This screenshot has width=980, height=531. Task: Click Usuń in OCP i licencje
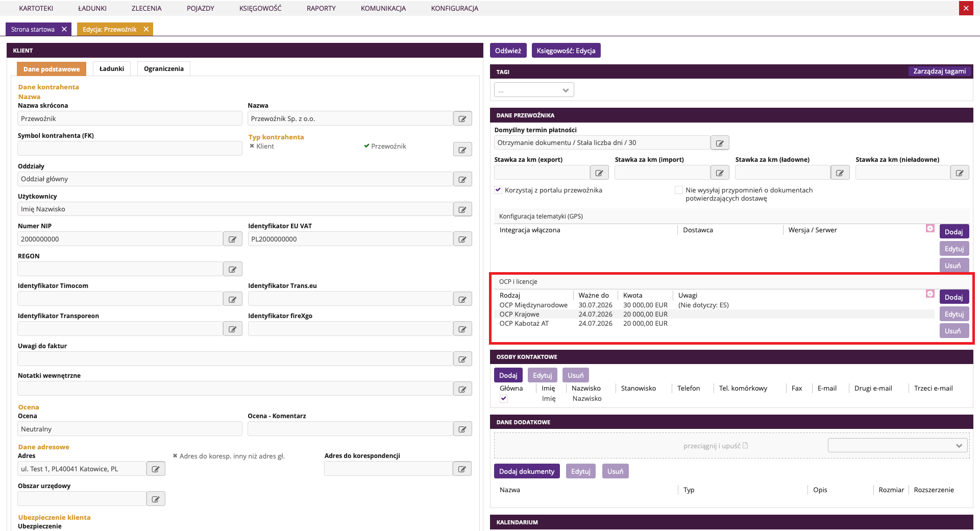(x=953, y=331)
